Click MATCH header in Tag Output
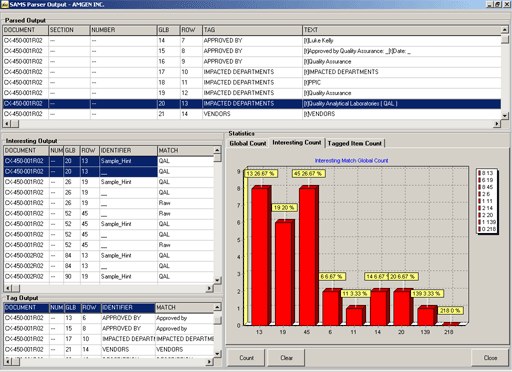The width and height of the screenshot is (512, 372). (184, 307)
